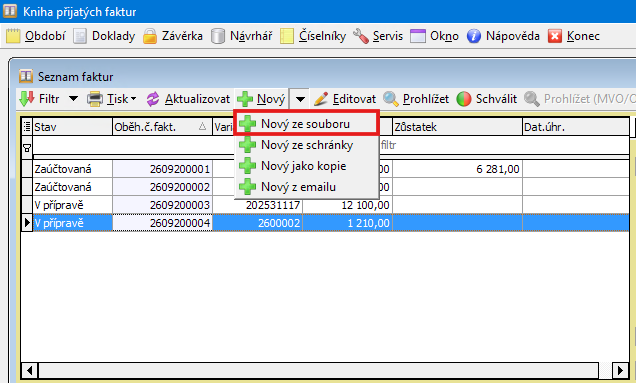636x383 pixels.
Task: Sort by Oběh.č.fakt. column header
Action: [x=162, y=127]
